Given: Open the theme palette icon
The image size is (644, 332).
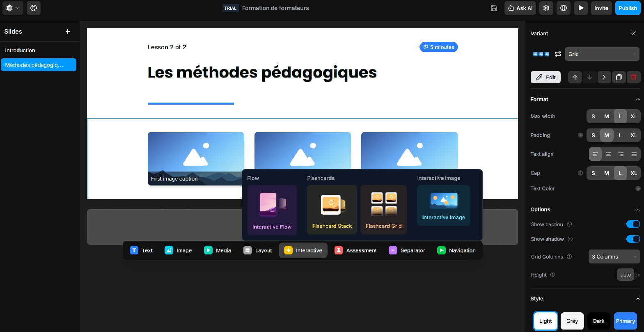Looking at the screenshot, I should click(x=34, y=8).
